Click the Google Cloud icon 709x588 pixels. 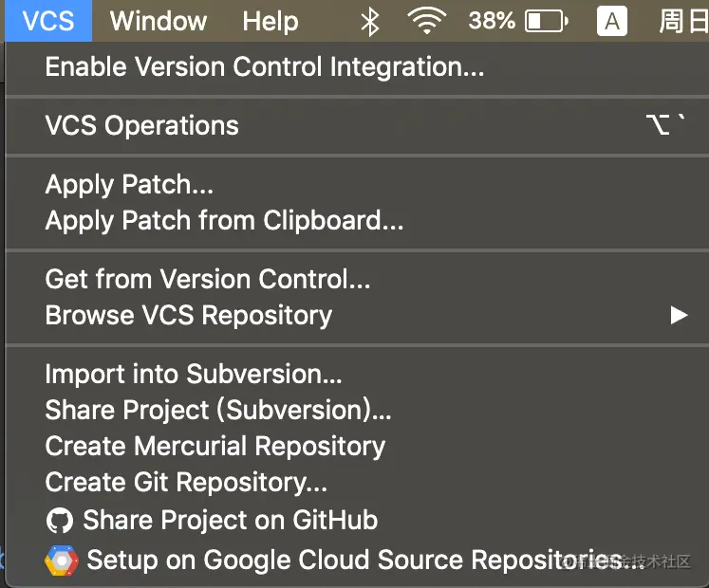point(62,560)
